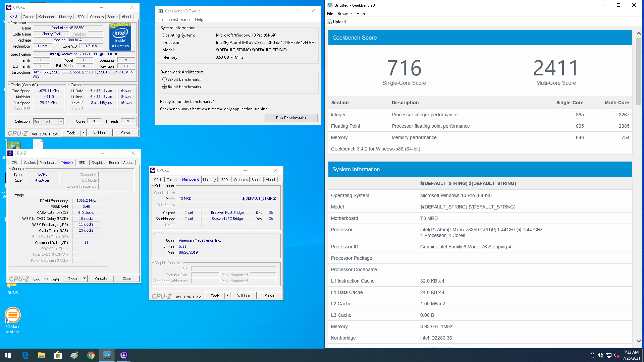
Task: Open Help menu in Untitled Geekbench 3 window
Action: pyautogui.click(x=361, y=14)
